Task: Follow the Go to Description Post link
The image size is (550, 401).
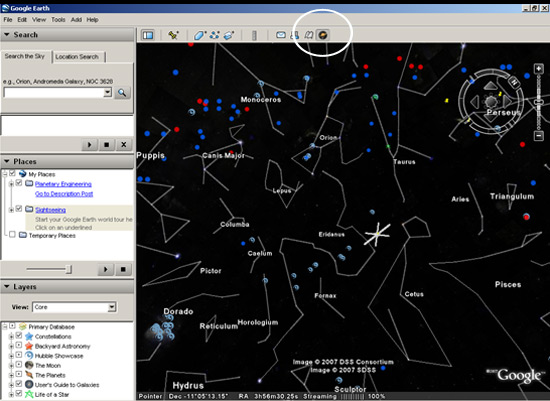Action: click(x=64, y=194)
